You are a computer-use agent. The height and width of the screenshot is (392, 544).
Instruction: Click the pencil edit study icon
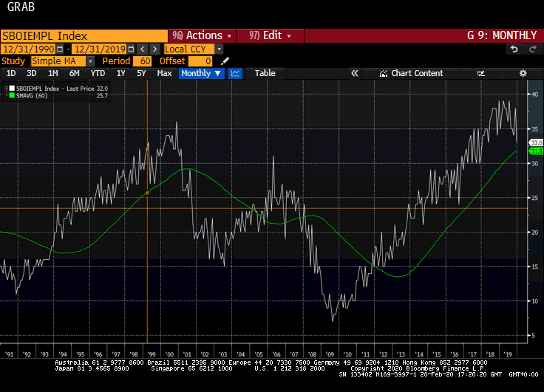point(225,61)
